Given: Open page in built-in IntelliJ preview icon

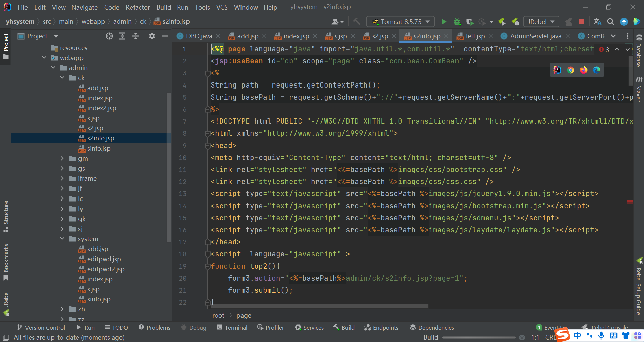Looking at the screenshot, I should pos(557,70).
